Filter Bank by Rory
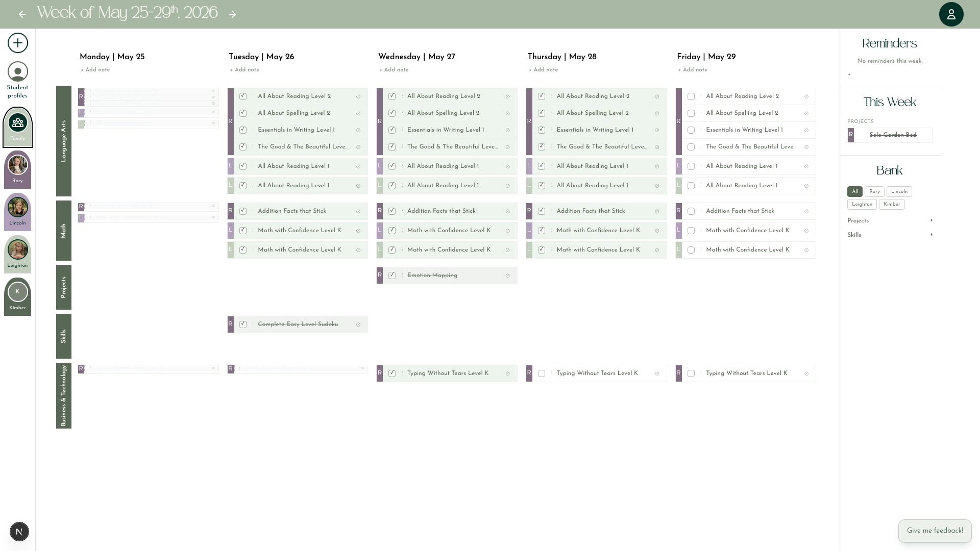Viewport: 980px width, 551px height. click(x=874, y=191)
